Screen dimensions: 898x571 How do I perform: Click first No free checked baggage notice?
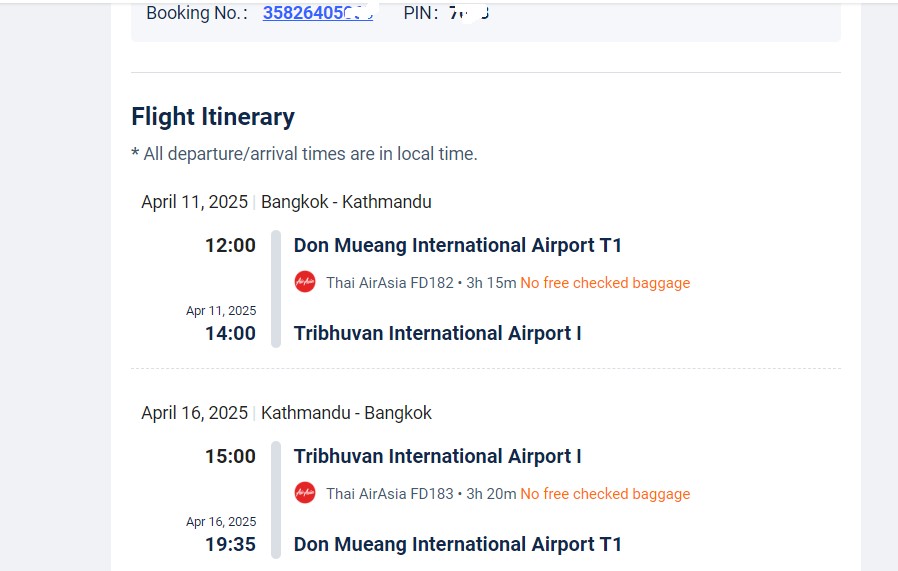(x=605, y=283)
